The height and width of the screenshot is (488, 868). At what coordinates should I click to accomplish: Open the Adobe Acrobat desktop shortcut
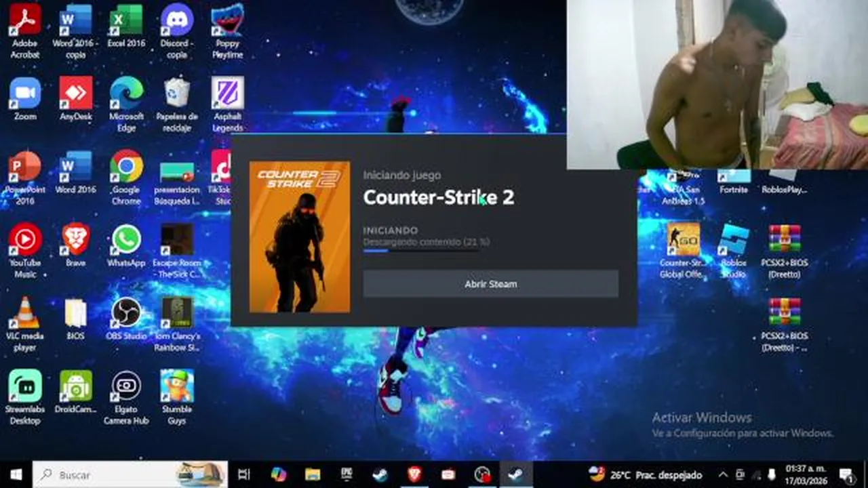coord(25,31)
